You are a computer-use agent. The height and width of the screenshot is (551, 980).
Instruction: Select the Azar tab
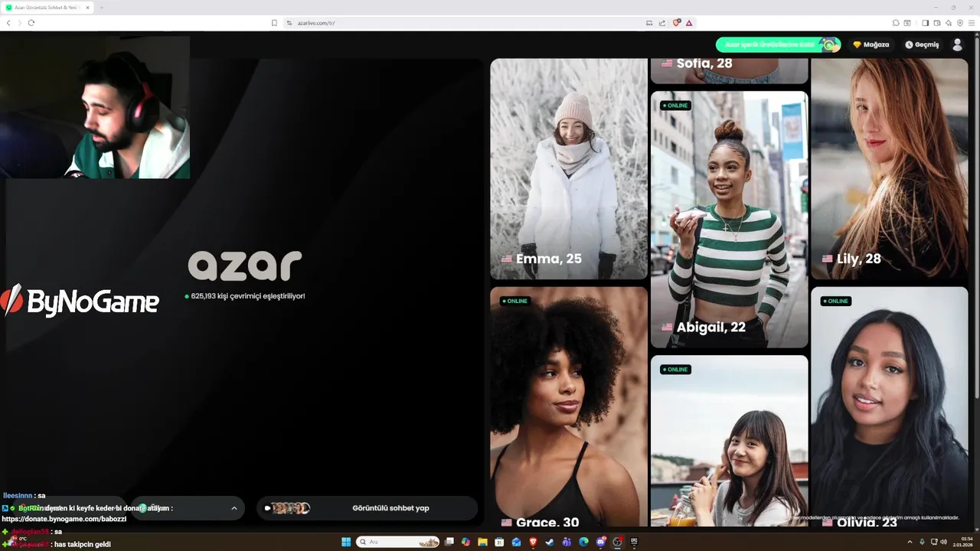pos(47,8)
